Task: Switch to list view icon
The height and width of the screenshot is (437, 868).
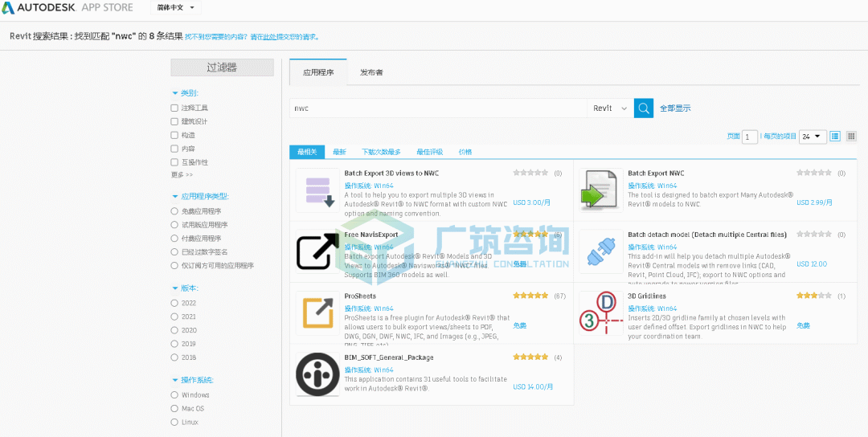Action: click(x=835, y=136)
